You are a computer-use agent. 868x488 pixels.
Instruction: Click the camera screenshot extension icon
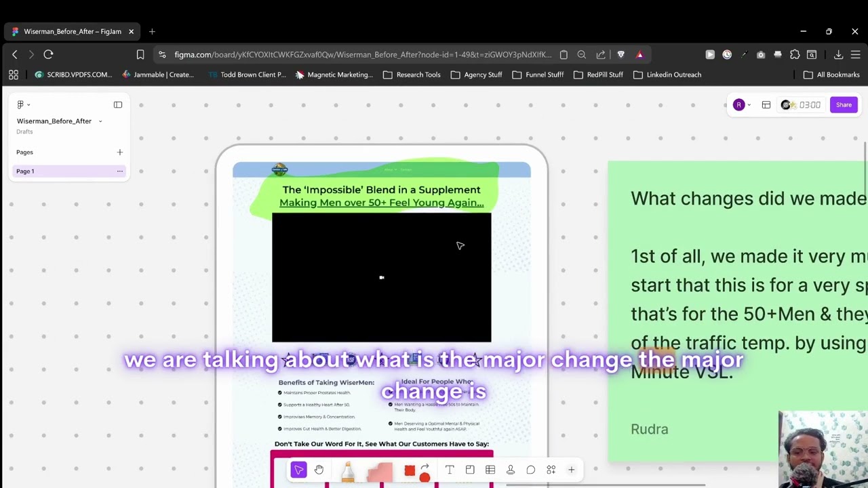[761, 54]
